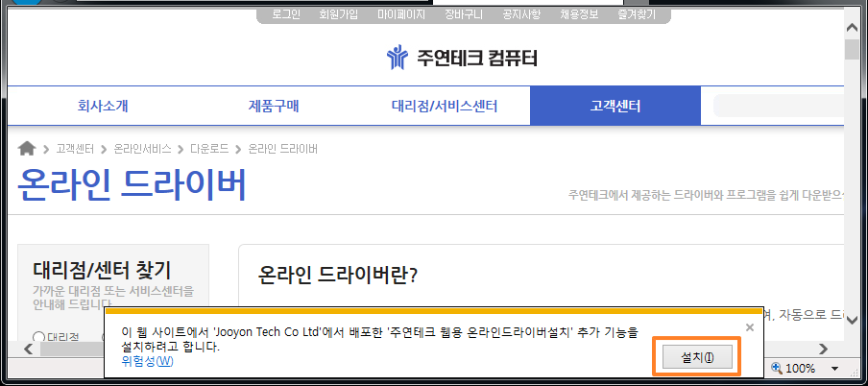Open 공지사항 in the top bar

(521, 14)
